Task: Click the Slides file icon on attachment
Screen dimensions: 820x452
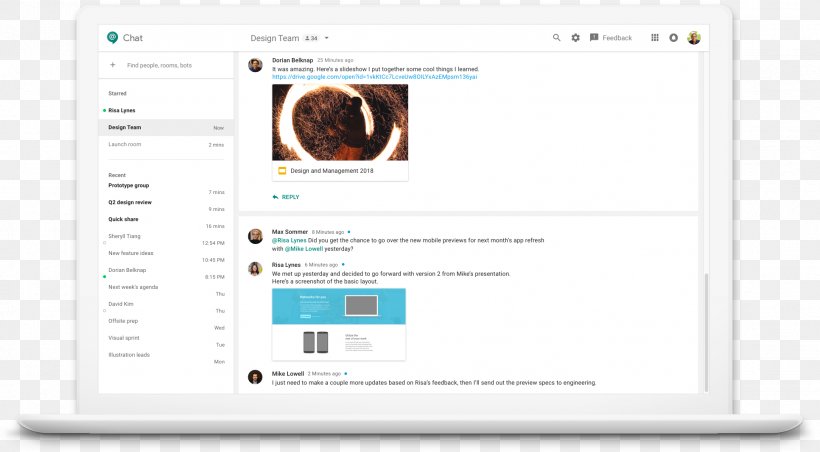Action: point(282,171)
